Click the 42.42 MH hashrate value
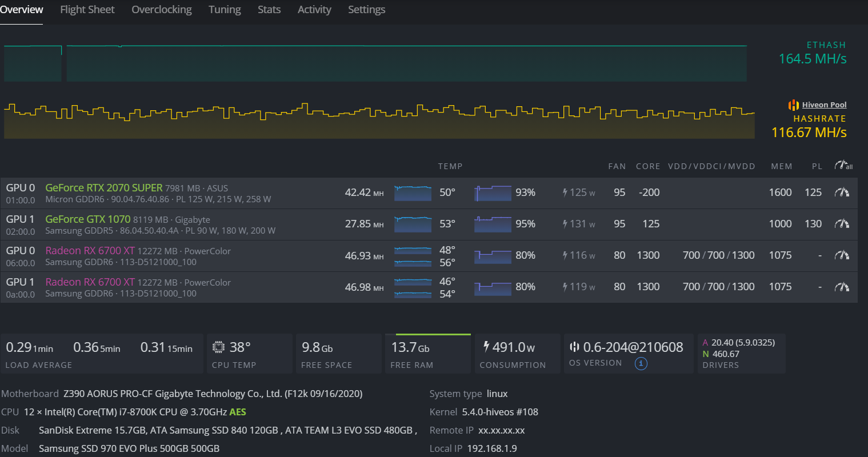 tap(364, 193)
